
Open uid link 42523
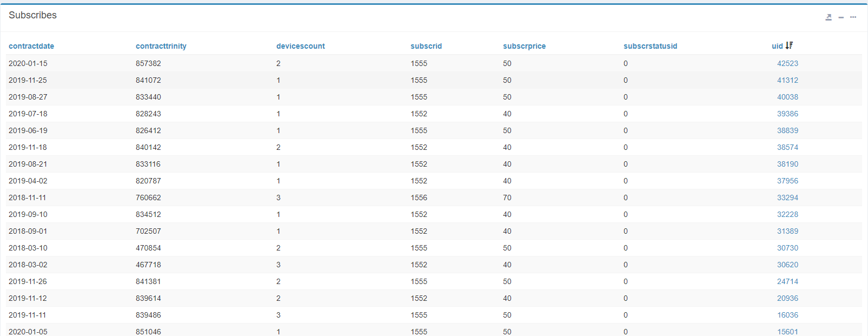787,63
